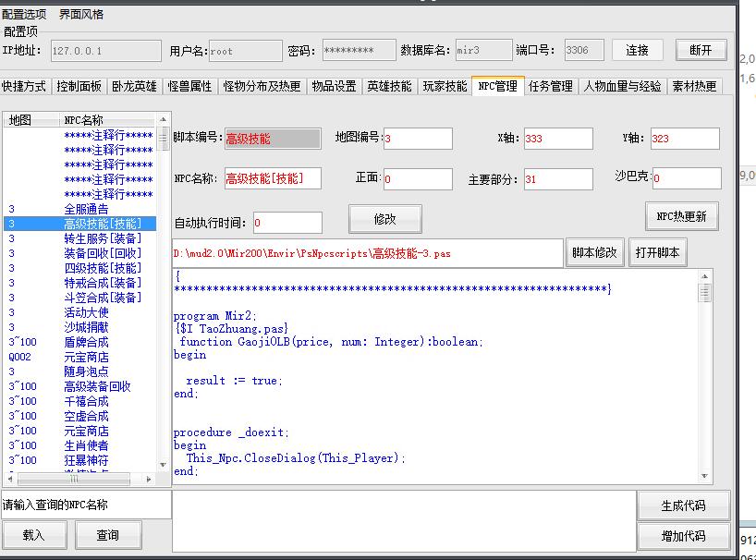The height and width of the screenshot is (560, 756).
Task: Click the 打开脚本 button
Action: (657, 252)
